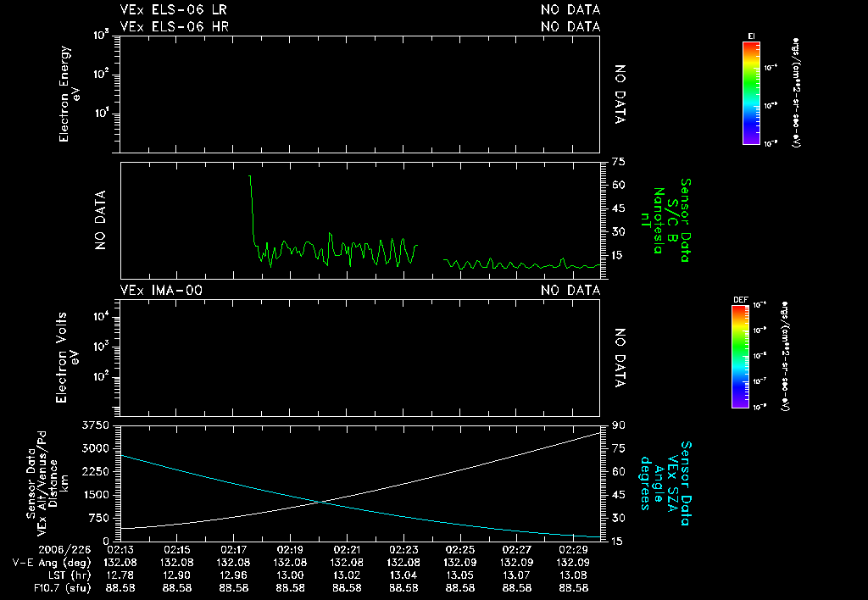Click the 'DEF' label above the color bar

coord(740,300)
